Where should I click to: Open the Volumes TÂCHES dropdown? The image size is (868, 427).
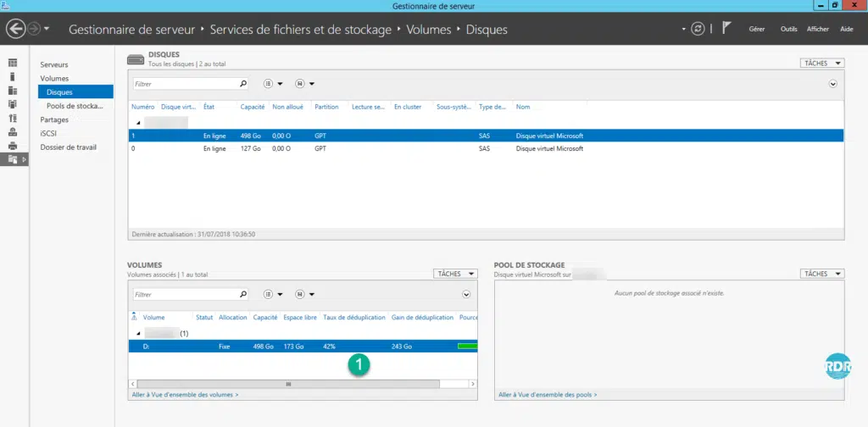pos(455,274)
